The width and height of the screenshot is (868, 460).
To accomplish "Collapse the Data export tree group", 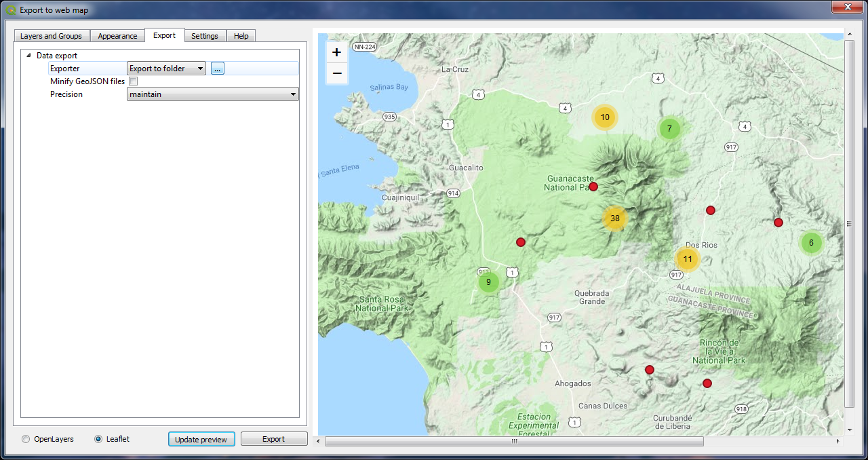I will 28,56.
